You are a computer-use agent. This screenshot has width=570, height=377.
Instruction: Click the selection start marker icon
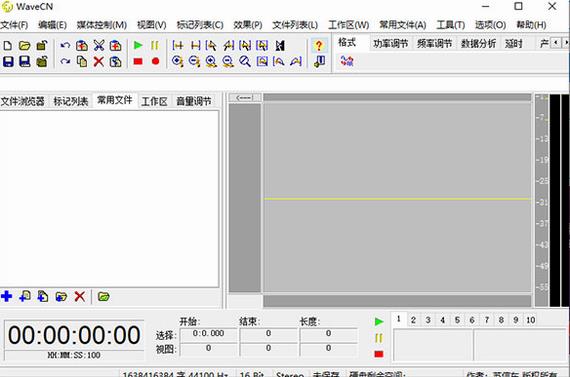(x=178, y=46)
